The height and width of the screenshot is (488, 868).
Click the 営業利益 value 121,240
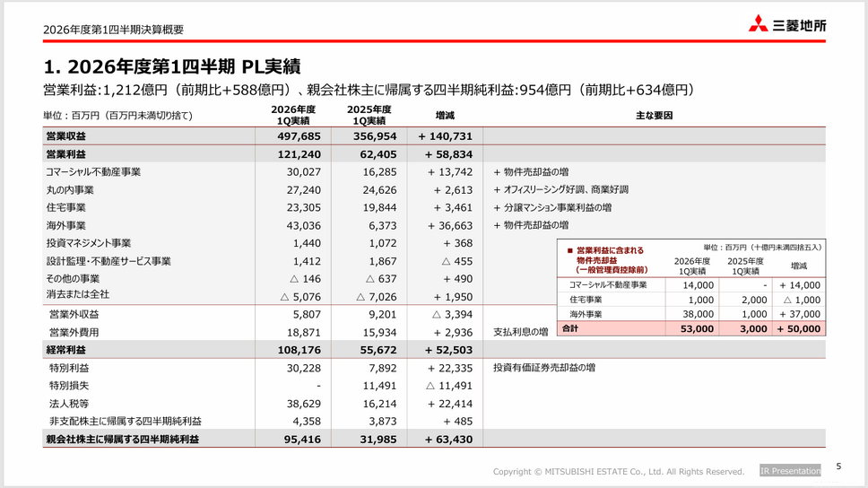click(299, 154)
